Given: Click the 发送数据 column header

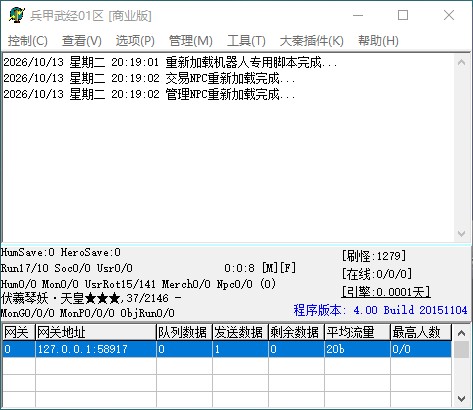Looking at the screenshot, I should [240, 332].
